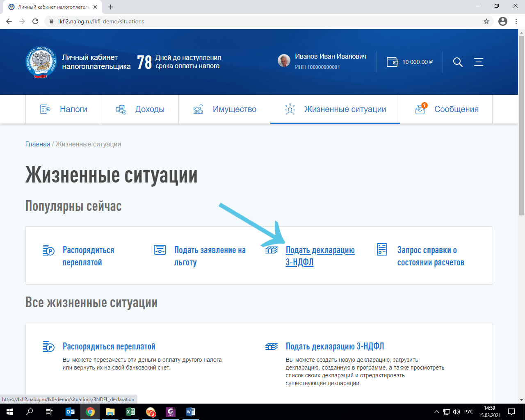The width and height of the screenshot is (525, 420).
Task: Click the document icon beside Запрос справки
Action: coord(382,249)
